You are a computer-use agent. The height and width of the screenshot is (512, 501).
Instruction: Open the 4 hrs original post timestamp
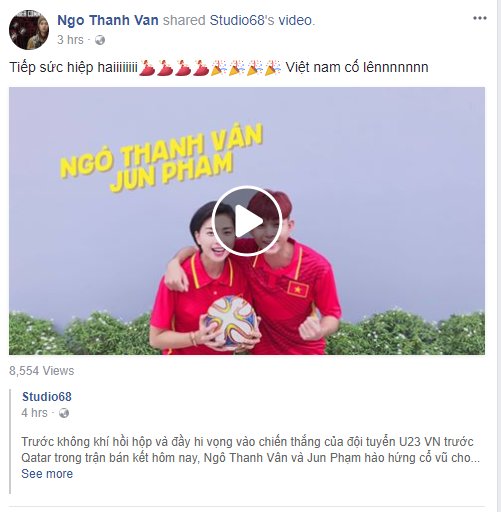click(34, 413)
